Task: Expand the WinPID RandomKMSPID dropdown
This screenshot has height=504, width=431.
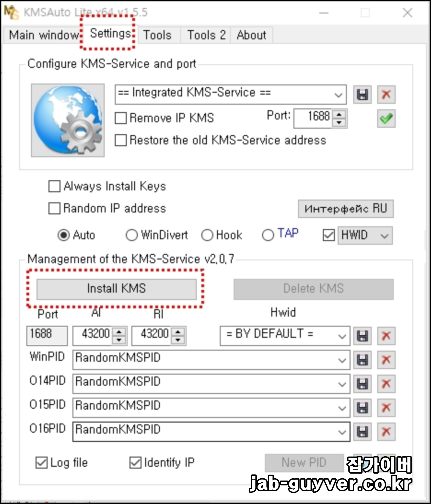Action: click(342, 360)
